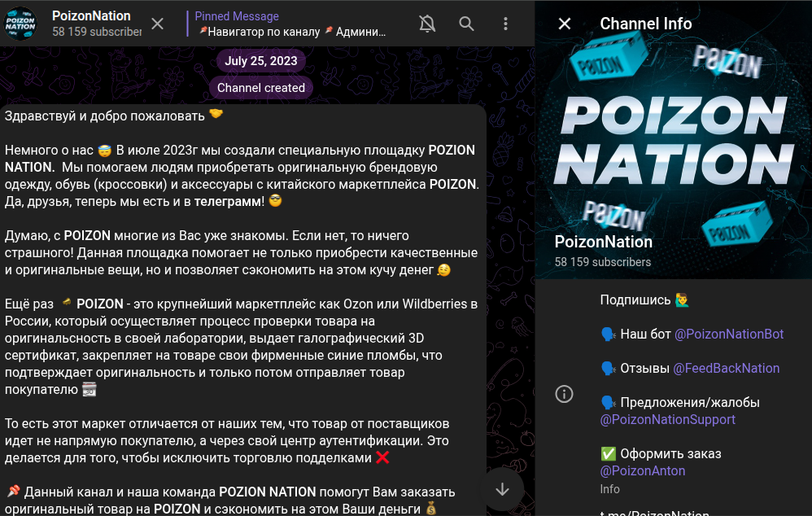Screen dimensions: 812x516
Task: Click the July 25, 2023 date badge
Action: pyautogui.click(x=261, y=61)
